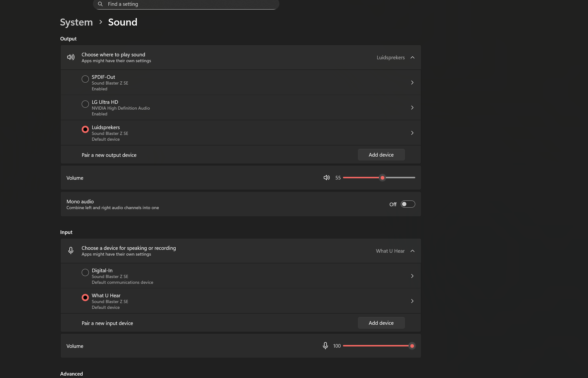
Task: Toggle Mono audio switch on
Action: [408, 204]
